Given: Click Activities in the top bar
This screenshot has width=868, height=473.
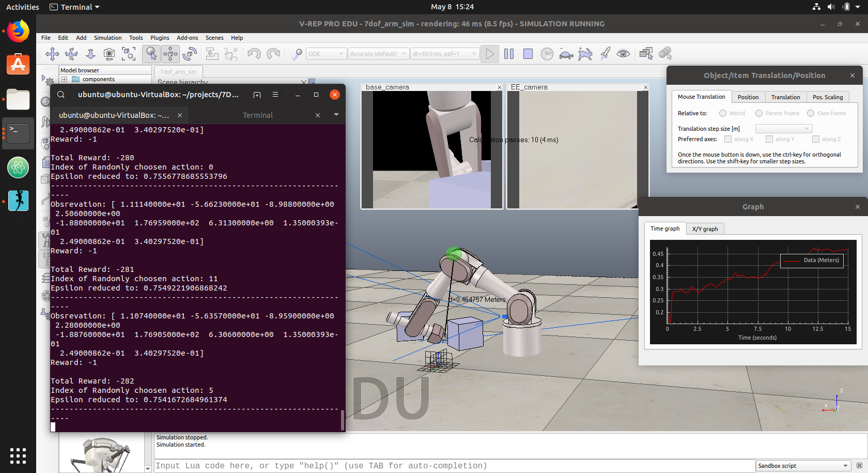Looking at the screenshot, I should pos(23,7).
